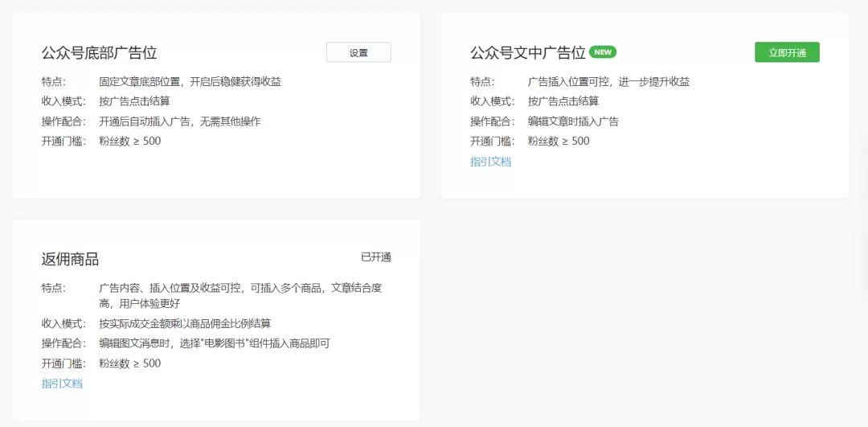Click 按广告点击结算 in 公众号底部广告位 card
Screen dimensions: 868x427
(x=134, y=101)
